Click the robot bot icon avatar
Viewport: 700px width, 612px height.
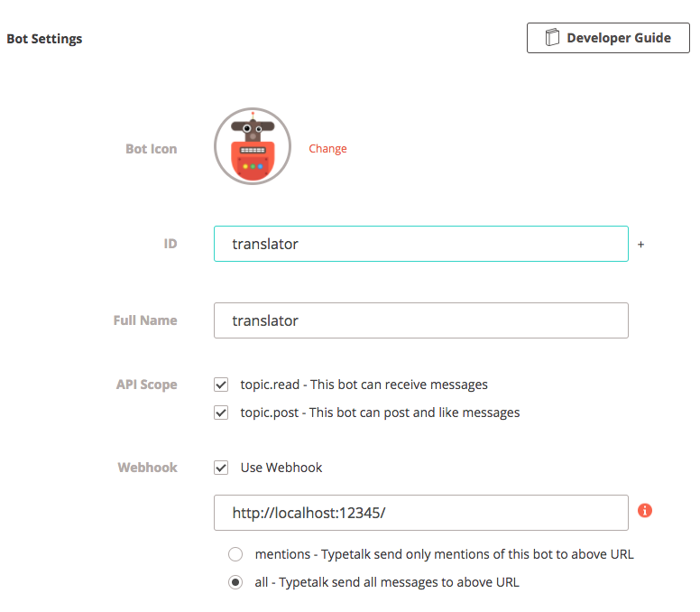click(x=253, y=146)
